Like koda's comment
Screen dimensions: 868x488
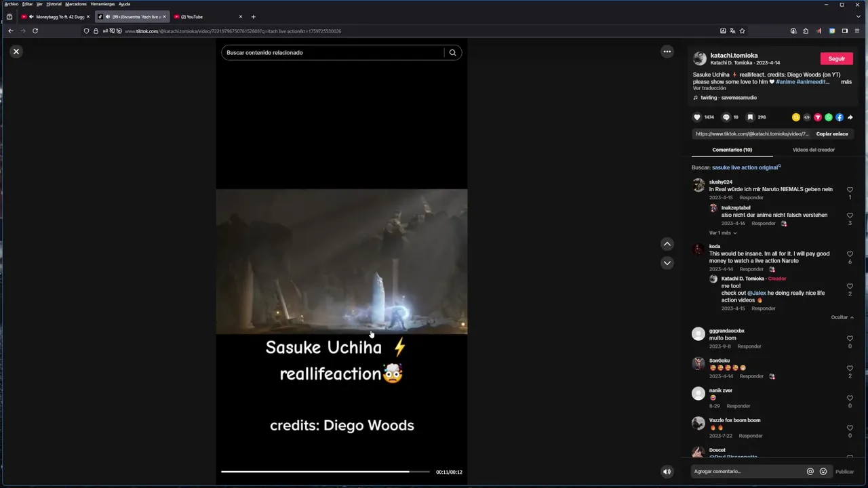pos(850,254)
